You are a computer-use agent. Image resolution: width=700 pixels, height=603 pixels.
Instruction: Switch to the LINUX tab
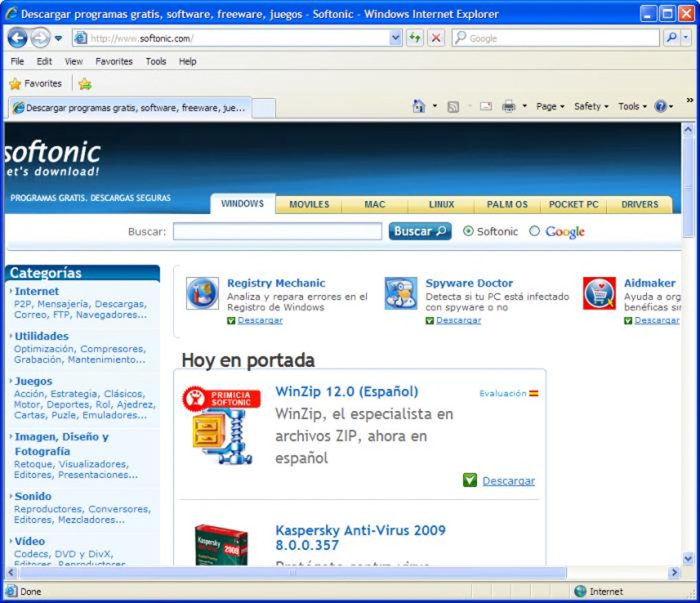tap(441, 204)
